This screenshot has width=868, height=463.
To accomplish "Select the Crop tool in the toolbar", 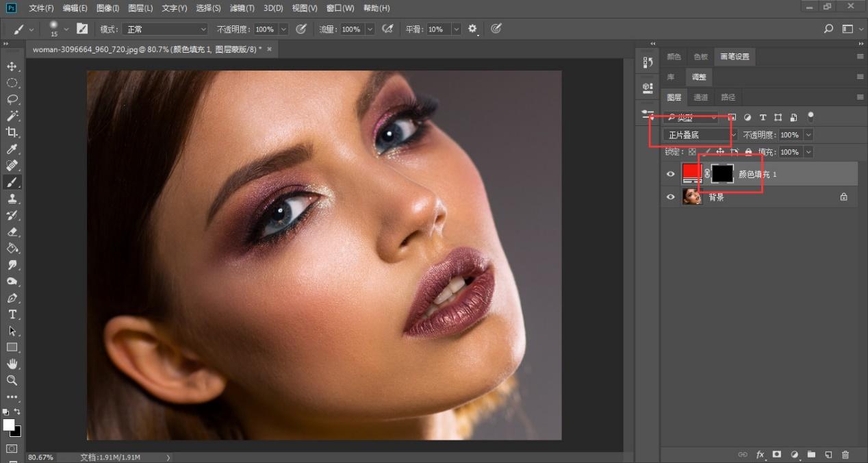I will 12,132.
